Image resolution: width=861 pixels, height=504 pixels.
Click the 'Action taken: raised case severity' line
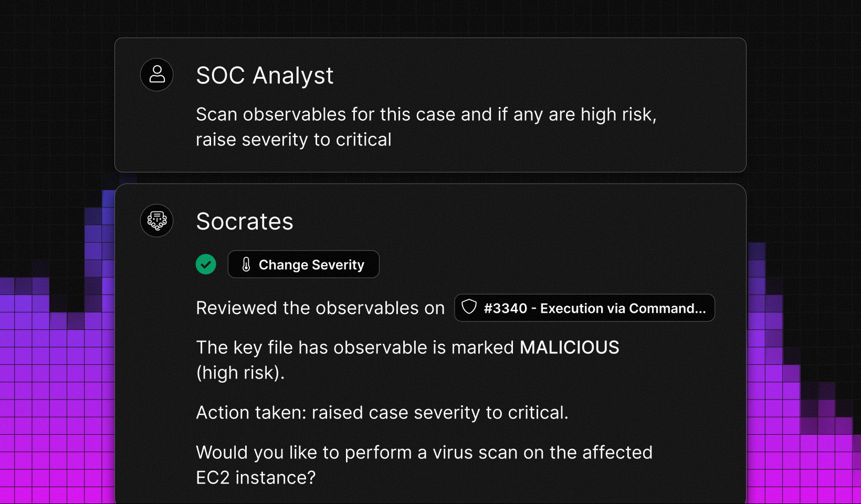coord(382,413)
